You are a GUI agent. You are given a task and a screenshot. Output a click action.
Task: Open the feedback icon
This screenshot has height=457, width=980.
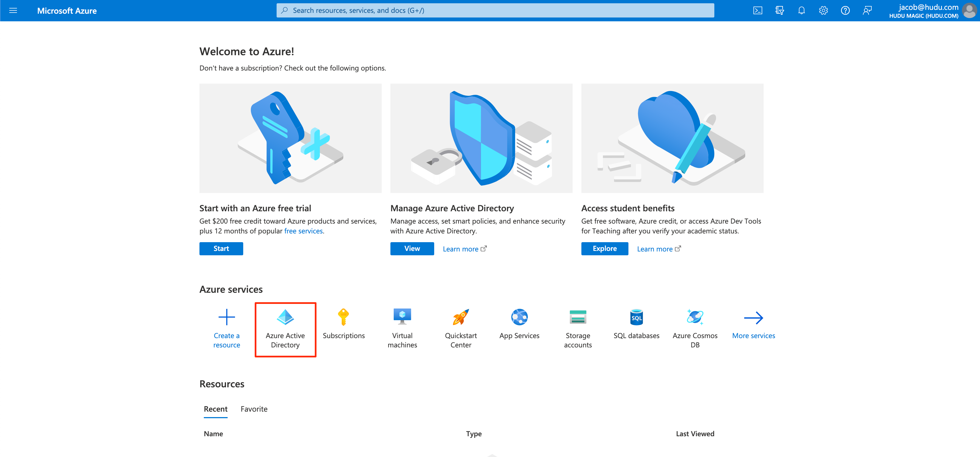[867, 11]
